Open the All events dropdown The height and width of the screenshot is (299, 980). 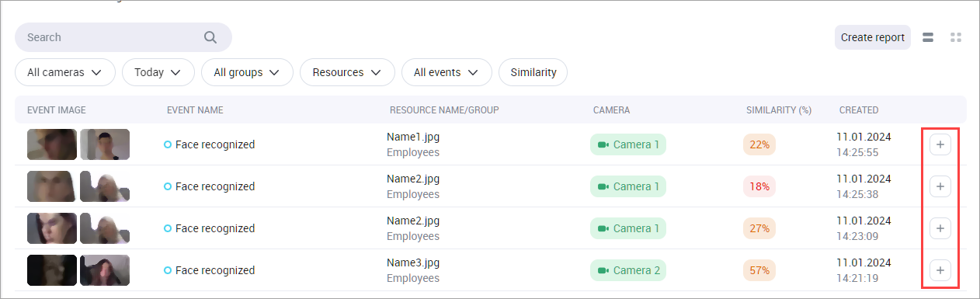tap(447, 72)
